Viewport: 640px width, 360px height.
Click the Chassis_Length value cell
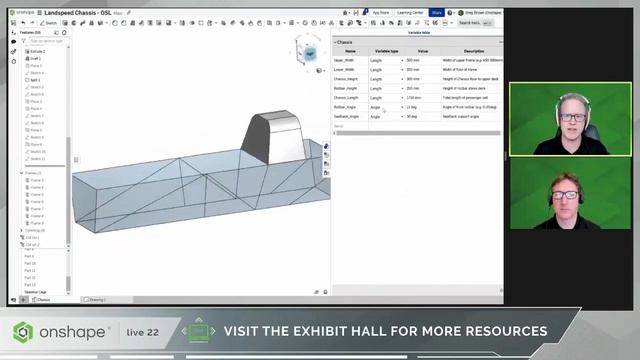[x=423, y=98]
